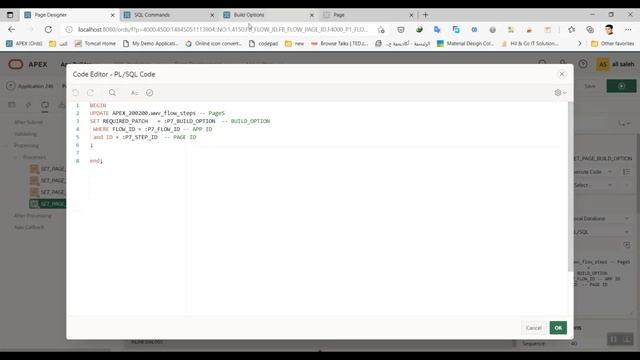Expand hidden bookmarks with the chevron
640x360 pixels.
pyautogui.click(x=579, y=43)
